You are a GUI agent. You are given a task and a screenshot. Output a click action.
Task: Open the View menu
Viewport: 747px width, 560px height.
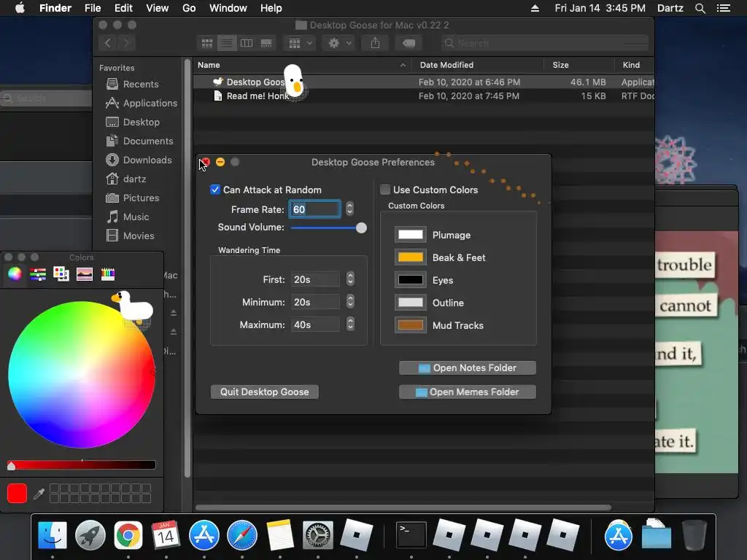click(x=158, y=8)
